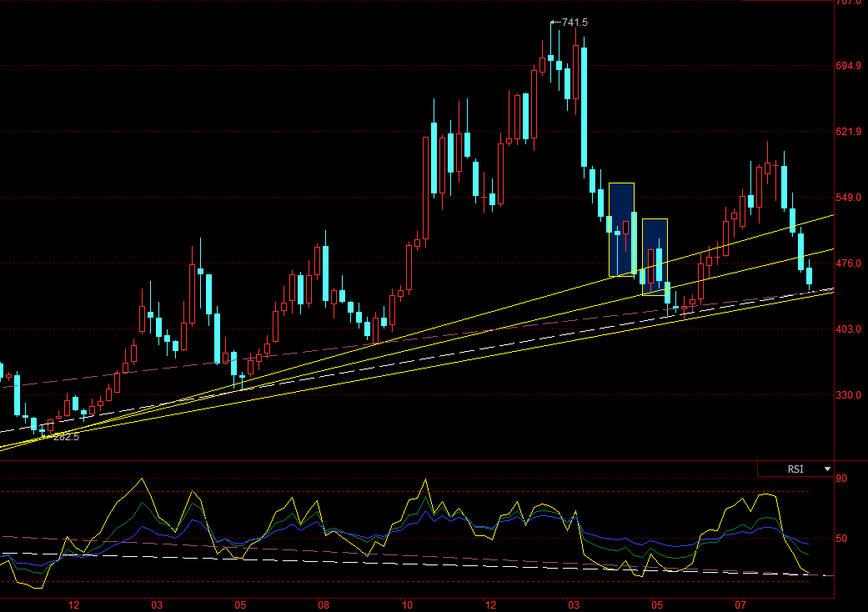Click the divider between price and RSI panels
The height and width of the screenshot is (612, 868).
tap(417, 460)
